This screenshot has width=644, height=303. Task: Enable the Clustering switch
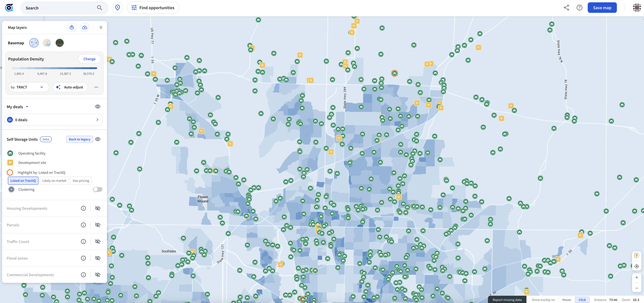click(98, 189)
